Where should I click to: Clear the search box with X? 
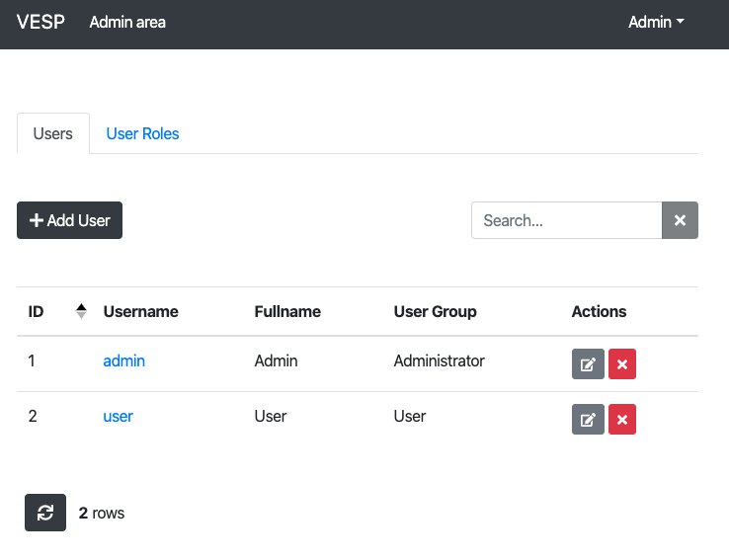click(680, 220)
